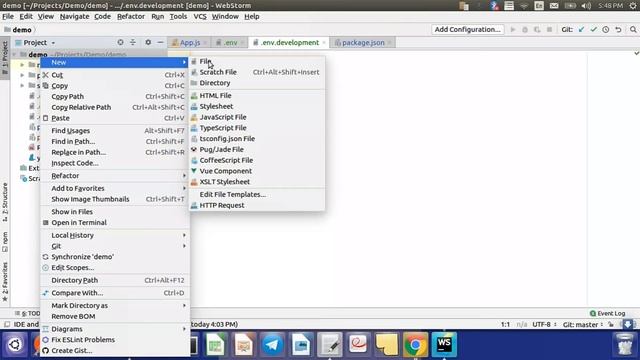Click Paste in the context menu
640x360 pixels.
tap(115, 118)
